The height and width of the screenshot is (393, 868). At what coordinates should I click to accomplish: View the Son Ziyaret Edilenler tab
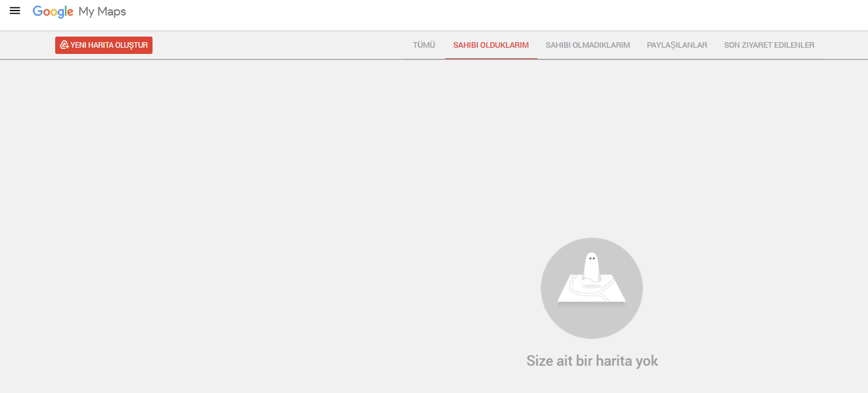click(769, 45)
